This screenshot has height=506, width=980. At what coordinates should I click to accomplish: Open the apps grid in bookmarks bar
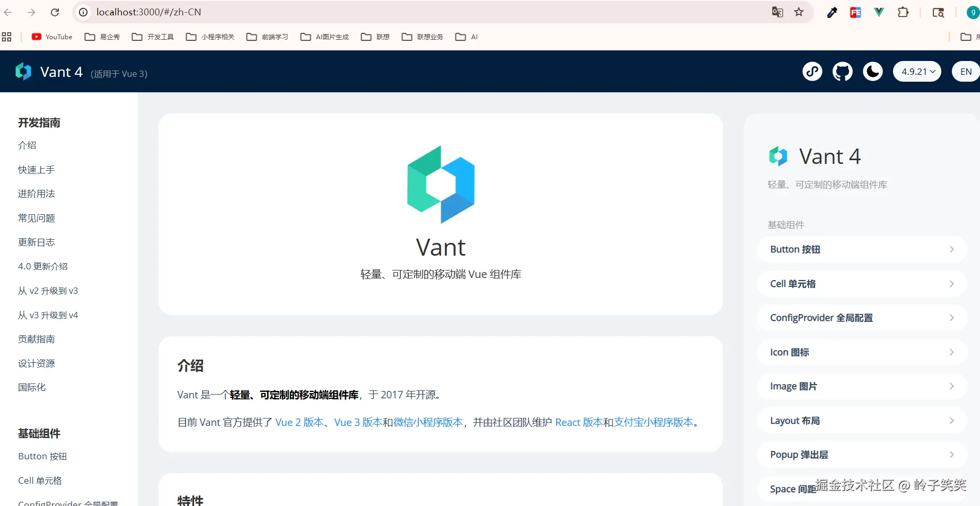click(x=6, y=37)
